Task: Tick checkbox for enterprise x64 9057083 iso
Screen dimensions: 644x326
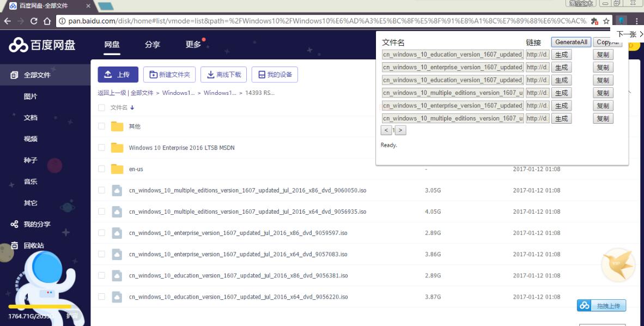Action: tap(101, 255)
